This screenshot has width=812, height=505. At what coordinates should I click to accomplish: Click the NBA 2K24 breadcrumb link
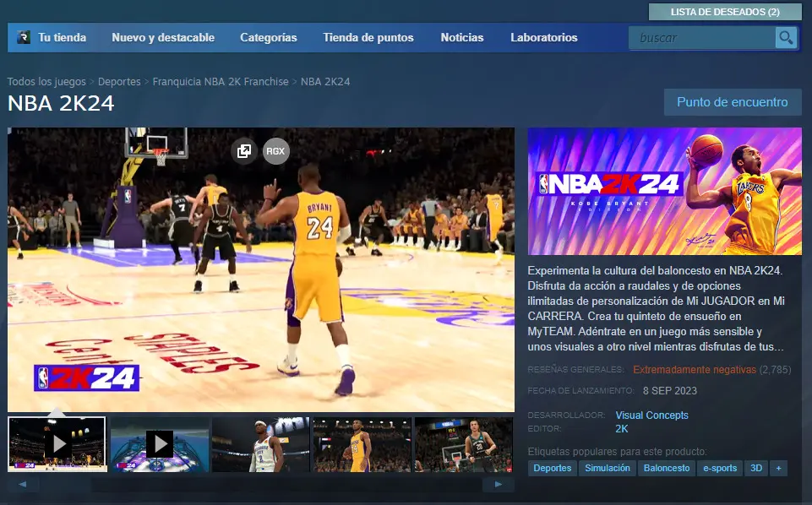325,82
